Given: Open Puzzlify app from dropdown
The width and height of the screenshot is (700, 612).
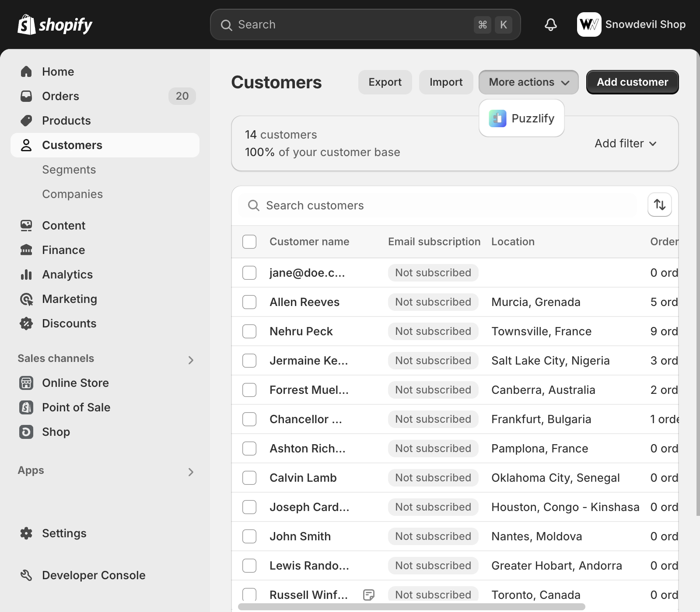Looking at the screenshot, I should [521, 118].
